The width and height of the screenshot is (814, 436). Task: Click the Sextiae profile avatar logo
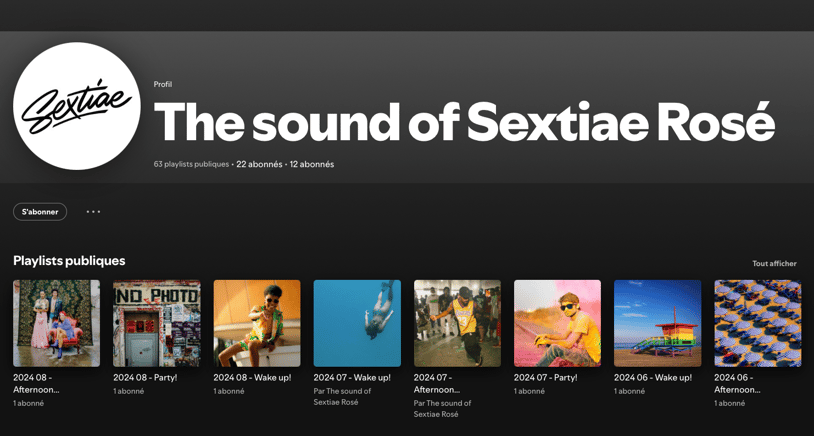[77, 106]
